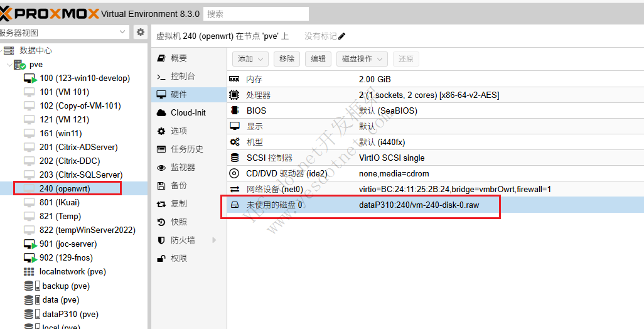Image resolution: width=644 pixels, height=329 pixels.
Task: Click the machine type gears icon
Action: 235,142
